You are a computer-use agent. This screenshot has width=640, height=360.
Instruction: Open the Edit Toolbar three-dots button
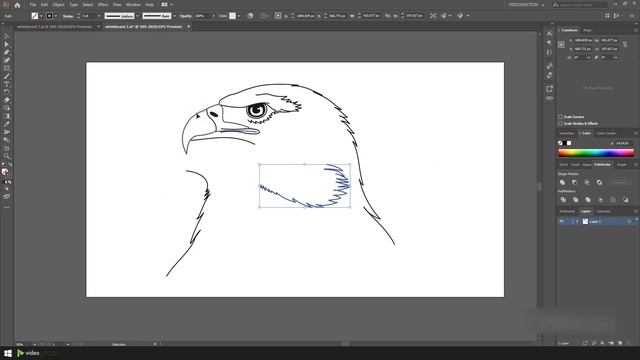7,207
